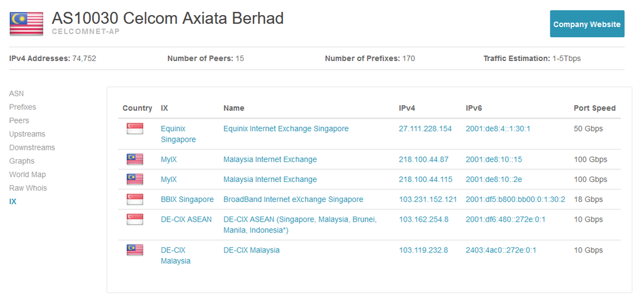This screenshot has width=644, height=304.
Task: Open the Raw Whois section
Action: pyautogui.click(x=28, y=188)
